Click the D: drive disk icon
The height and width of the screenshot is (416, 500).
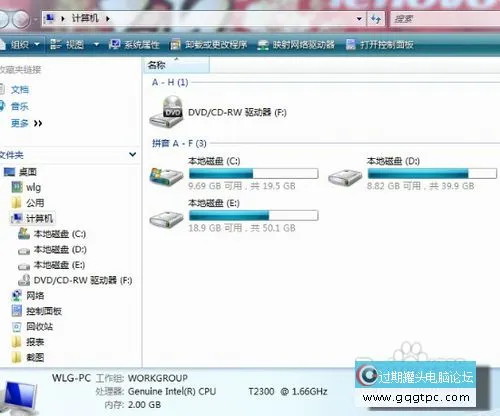pos(345,177)
